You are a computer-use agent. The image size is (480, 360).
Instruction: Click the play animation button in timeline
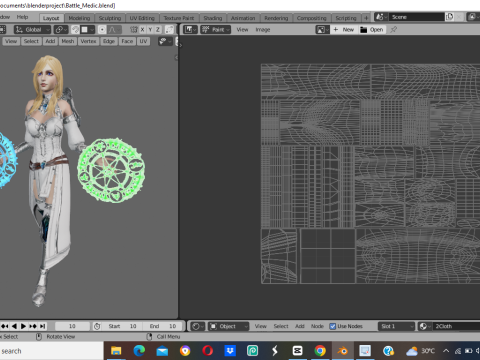coord(23,326)
